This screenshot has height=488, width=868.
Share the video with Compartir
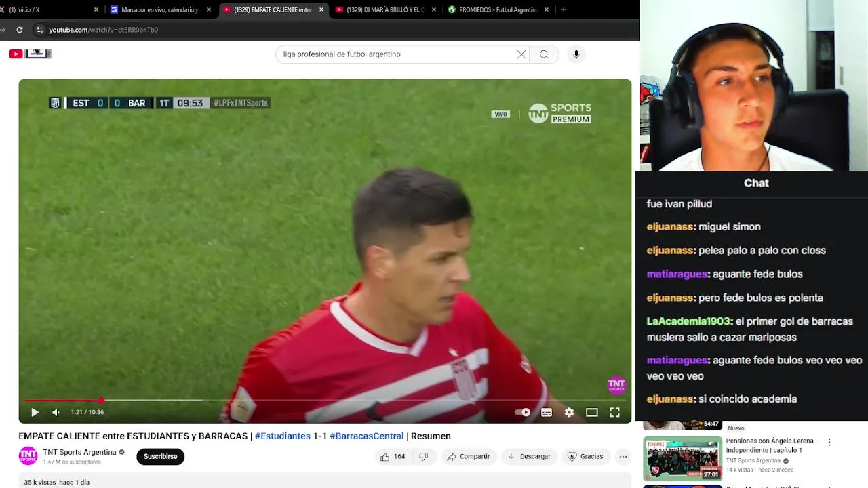pos(468,457)
